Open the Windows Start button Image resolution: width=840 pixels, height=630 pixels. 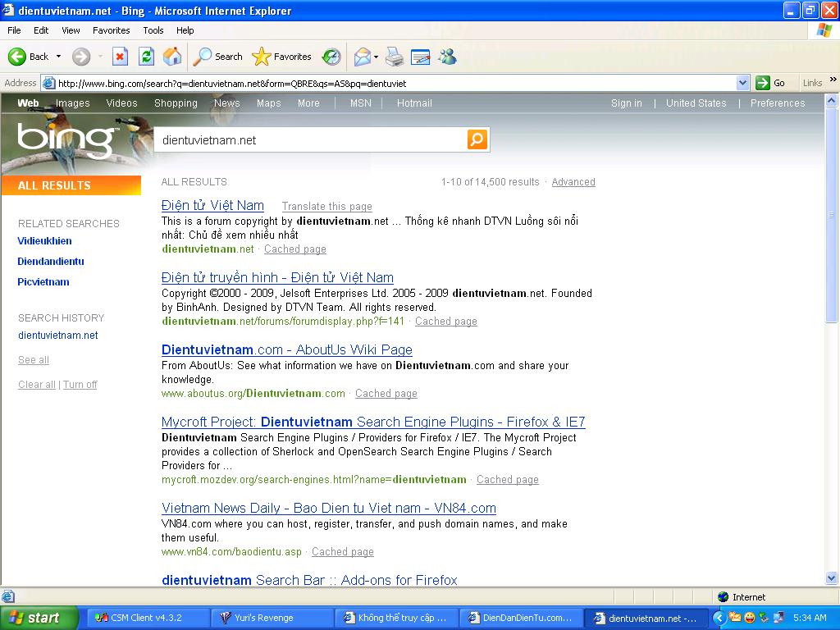[x=39, y=618]
